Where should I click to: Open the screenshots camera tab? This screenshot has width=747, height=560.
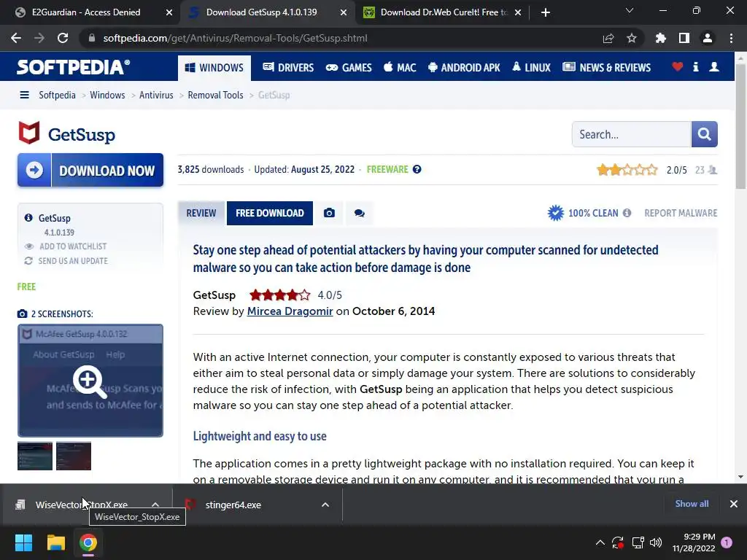(329, 213)
